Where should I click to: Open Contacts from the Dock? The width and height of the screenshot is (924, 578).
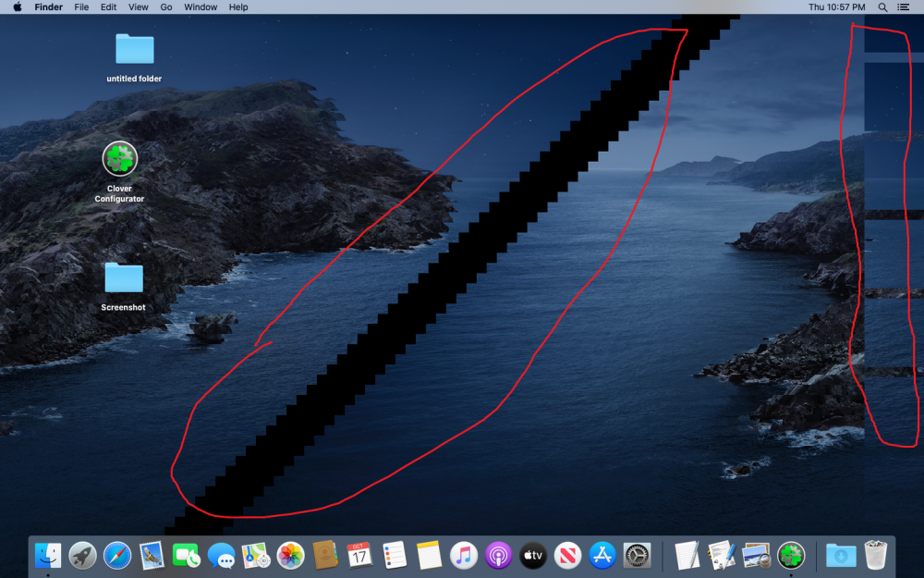click(324, 556)
